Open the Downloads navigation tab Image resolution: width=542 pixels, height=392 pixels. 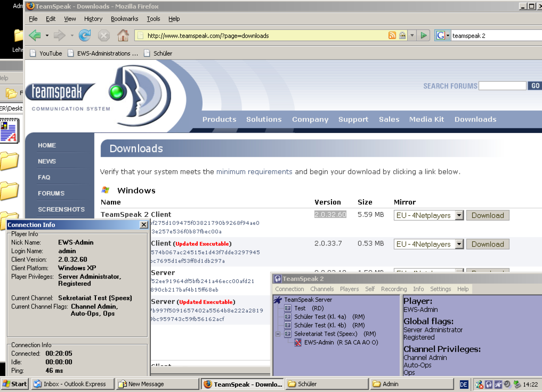pyautogui.click(x=475, y=119)
